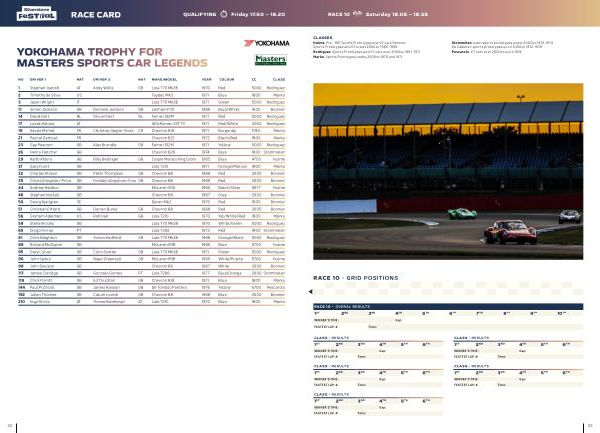The height and width of the screenshot is (433, 600).
Task: Click the 'RACE CARD' header title
Action: (96, 15)
